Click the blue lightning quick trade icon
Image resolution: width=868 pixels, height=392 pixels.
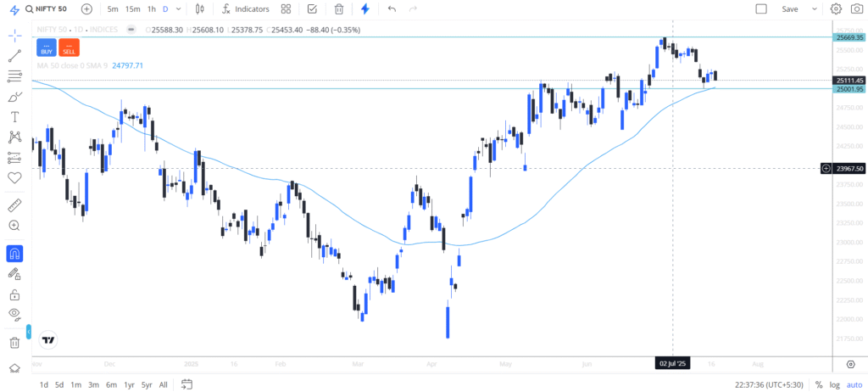(364, 8)
